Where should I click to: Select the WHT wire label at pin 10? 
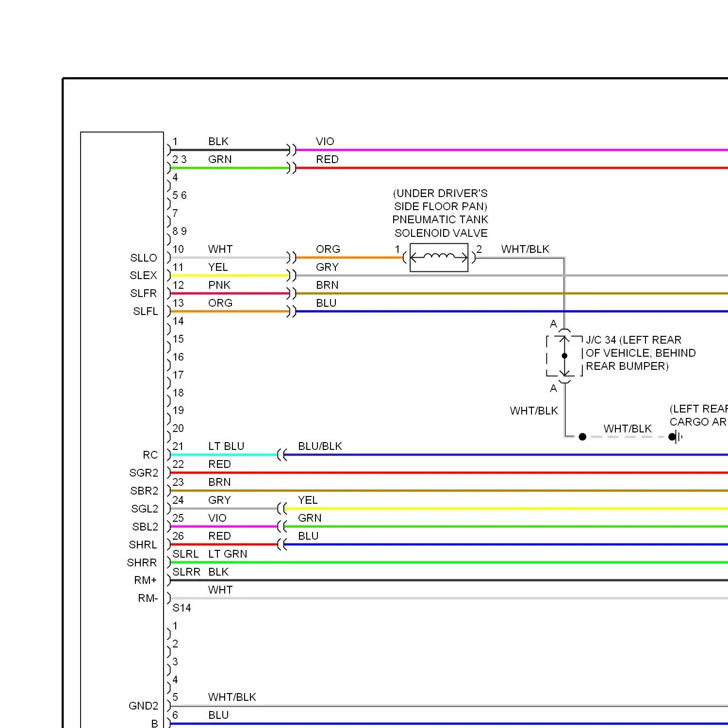220,249
